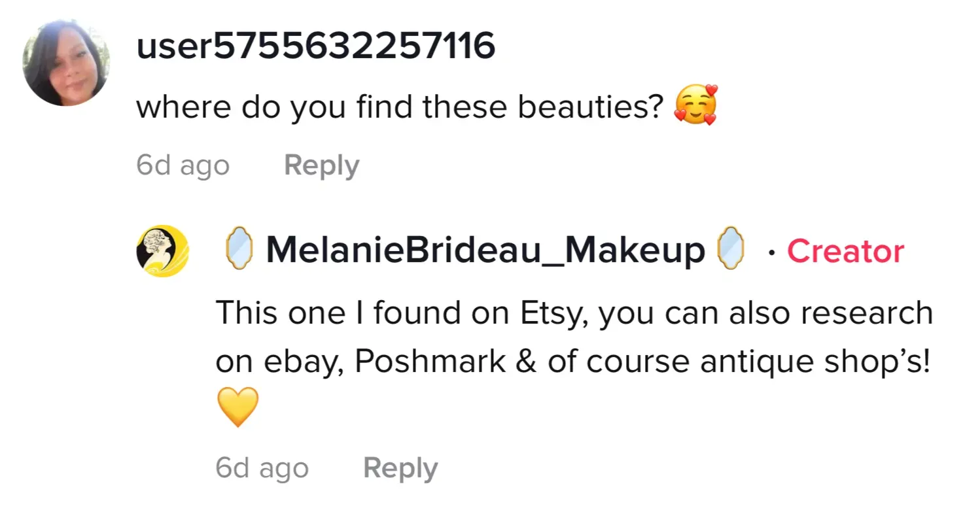Reply to MelanieBrideau_Makeup's comment
This screenshot has width=980, height=514.
point(400,468)
